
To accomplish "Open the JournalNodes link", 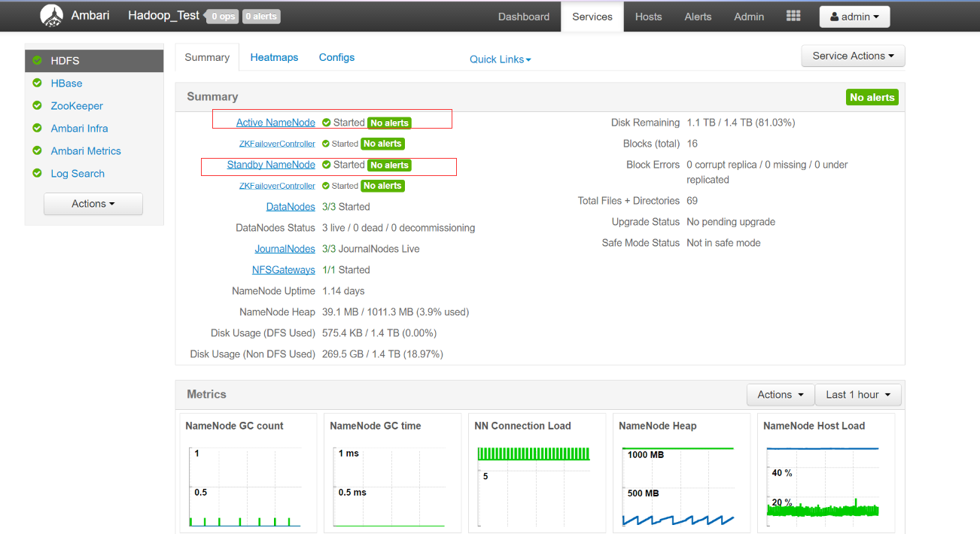I will click(x=285, y=249).
